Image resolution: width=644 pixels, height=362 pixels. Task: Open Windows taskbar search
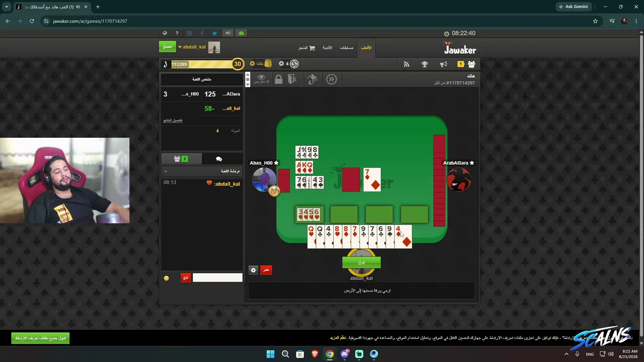[285, 354]
